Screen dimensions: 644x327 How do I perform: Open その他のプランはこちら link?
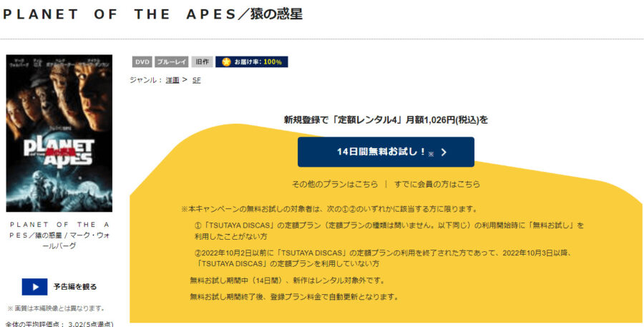click(335, 184)
